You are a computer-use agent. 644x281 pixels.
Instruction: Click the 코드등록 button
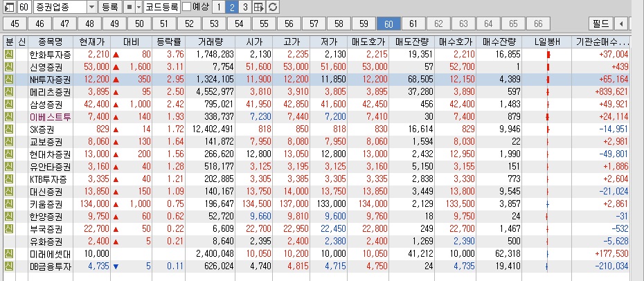click(162, 6)
